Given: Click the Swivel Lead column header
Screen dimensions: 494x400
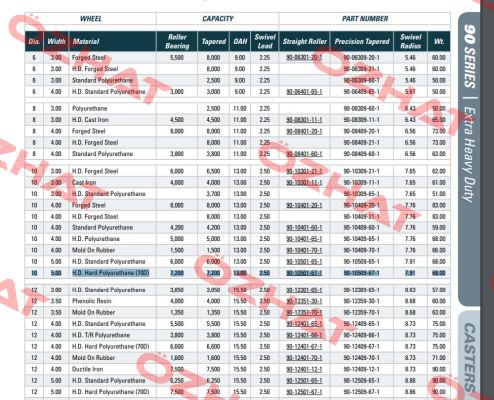Looking at the screenshot, I should [x=265, y=41].
